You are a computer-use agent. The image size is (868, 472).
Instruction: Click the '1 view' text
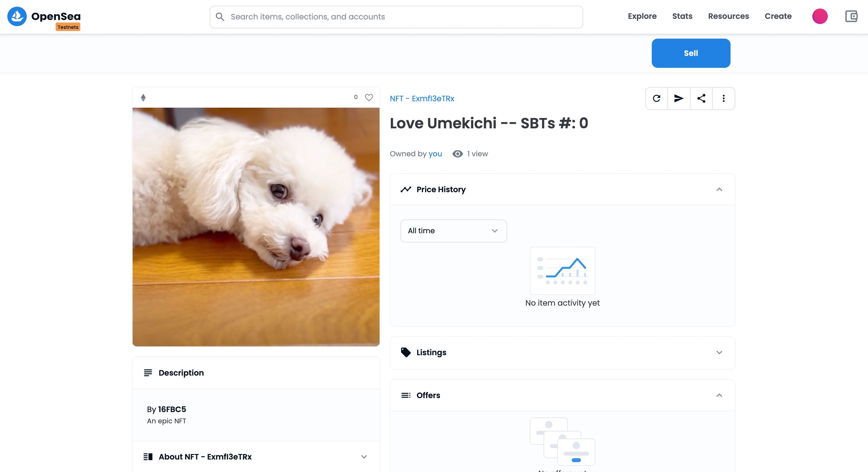coord(477,154)
